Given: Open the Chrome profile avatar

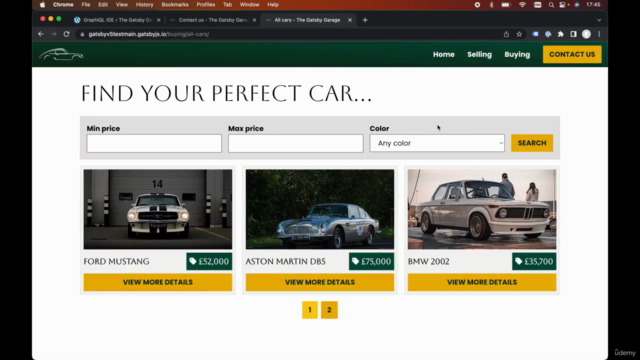Looking at the screenshot, I should pyautogui.click(x=586, y=34).
